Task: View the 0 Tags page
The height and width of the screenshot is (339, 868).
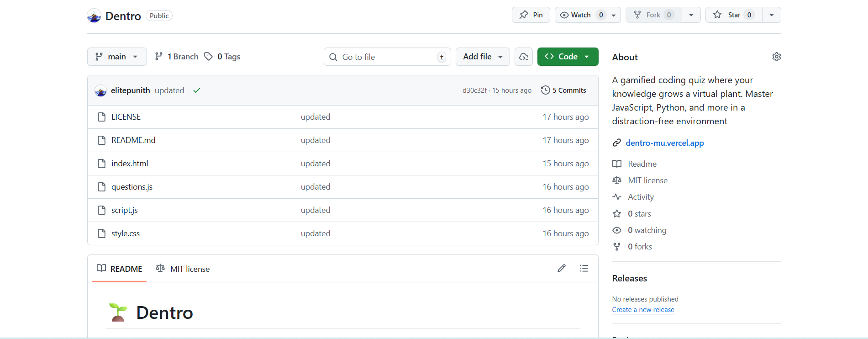Action: 222,57
